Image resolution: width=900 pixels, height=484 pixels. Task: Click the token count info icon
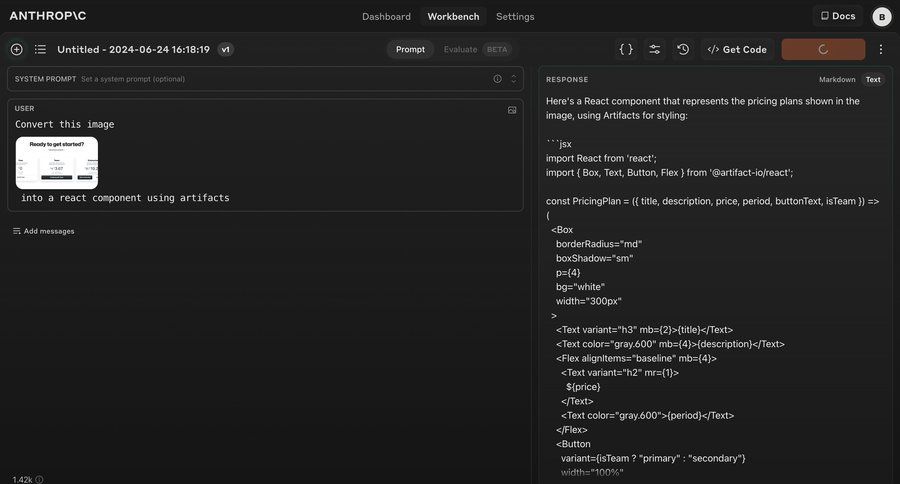pos(39,479)
